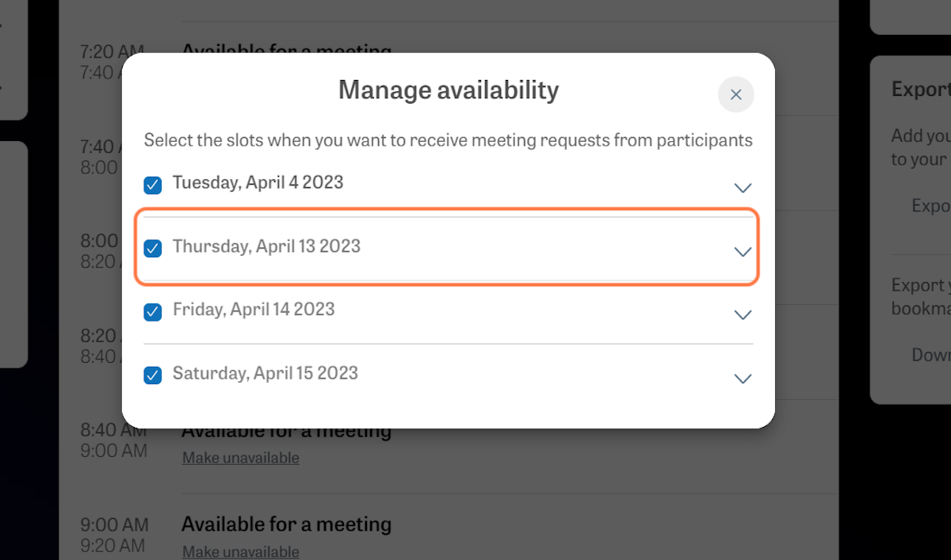Select the 8:40 AM Available for a meeting entry
The image size is (951, 560).
[287, 430]
